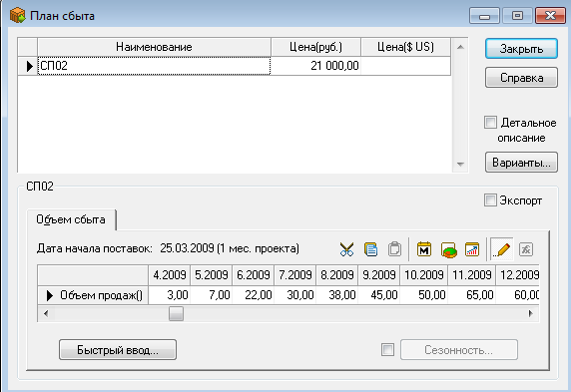Click the disabled formula fx icon
This screenshot has height=392, width=571.
pyautogui.click(x=526, y=249)
